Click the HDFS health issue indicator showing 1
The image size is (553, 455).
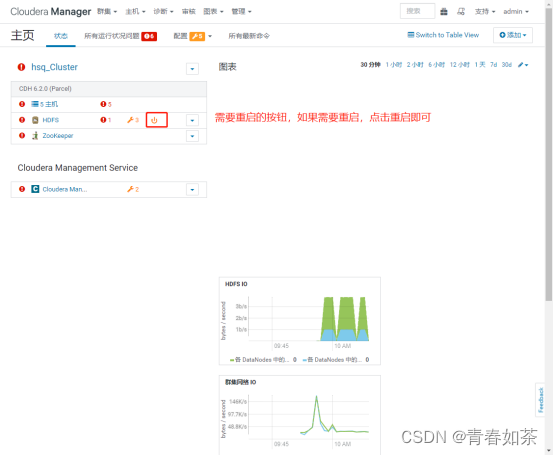pyautogui.click(x=105, y=120)
